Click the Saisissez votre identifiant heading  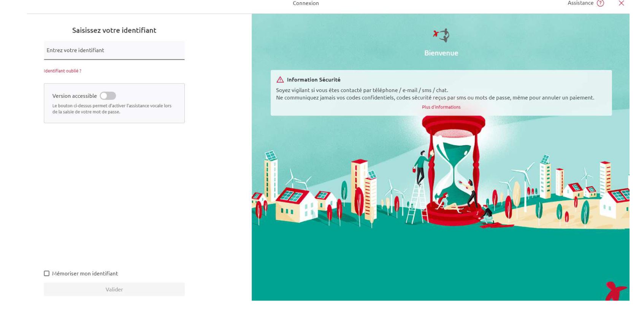click(114, 30)
